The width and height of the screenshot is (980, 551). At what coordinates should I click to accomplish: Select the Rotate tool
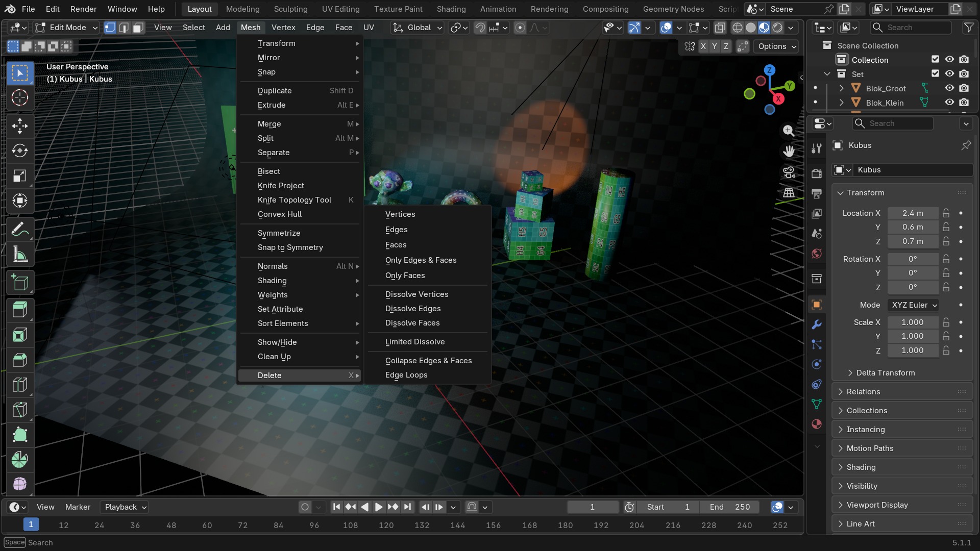(x=20, y=151)
